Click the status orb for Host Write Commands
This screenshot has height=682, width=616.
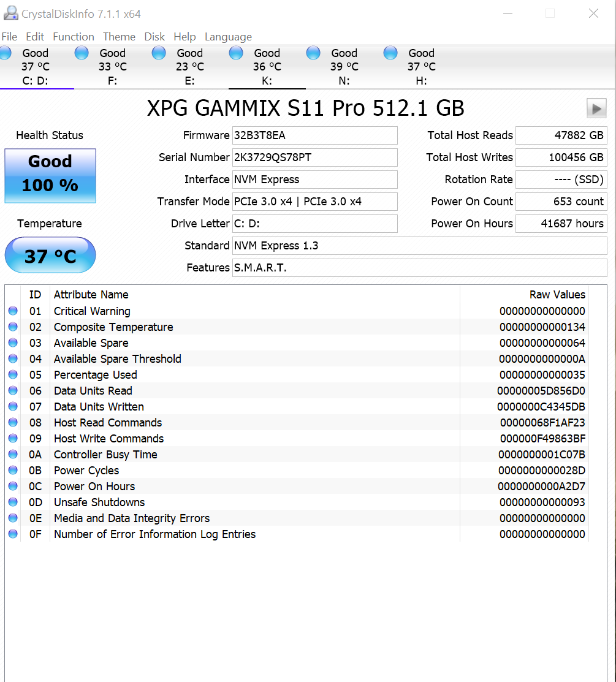click(x=13, y=438)
